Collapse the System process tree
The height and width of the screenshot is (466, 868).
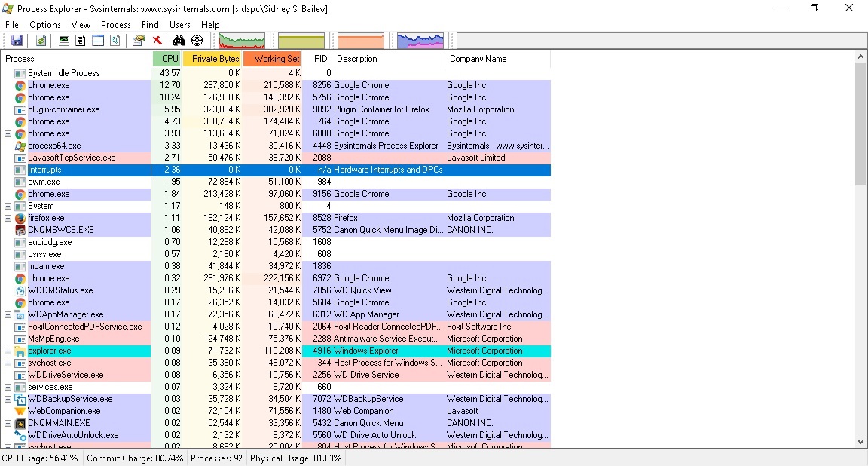point(8,206)
